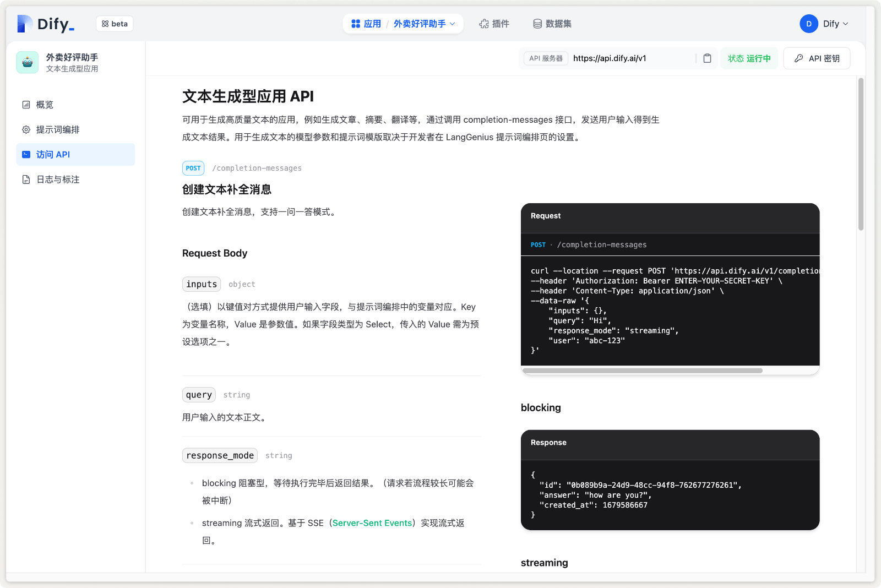Click the inputs parameter tag
The width and height of the screenshot is (881, 588).
tap(202, 284)
